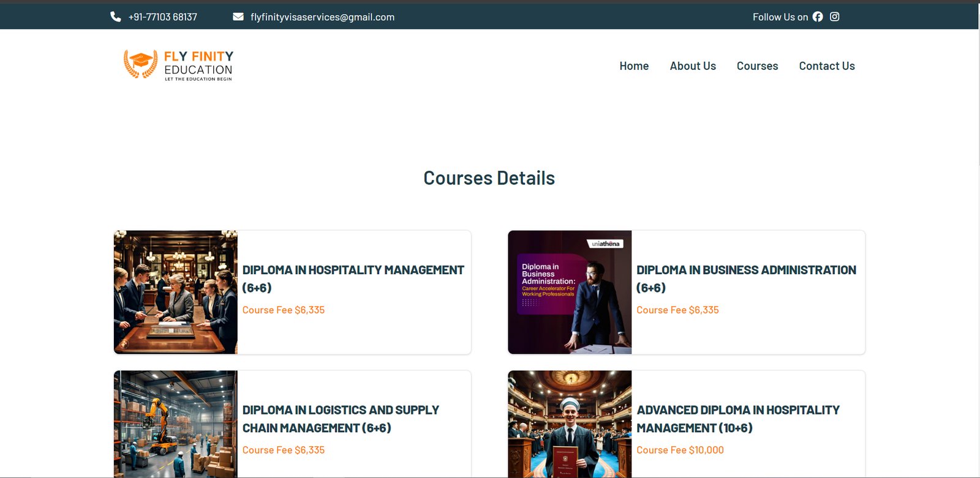Select Contact Us in the navigation
980x478 pixels.
pyautogui.click(x=826, y=66)
